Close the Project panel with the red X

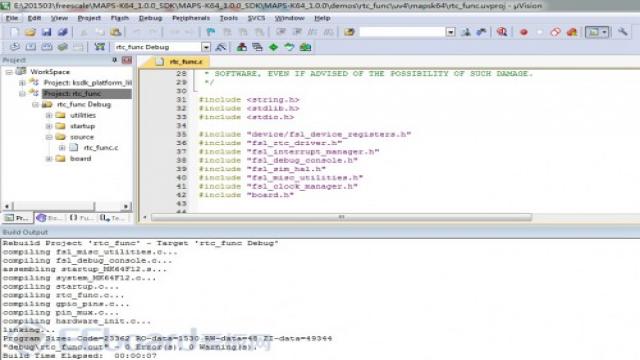tap(127, 60)
